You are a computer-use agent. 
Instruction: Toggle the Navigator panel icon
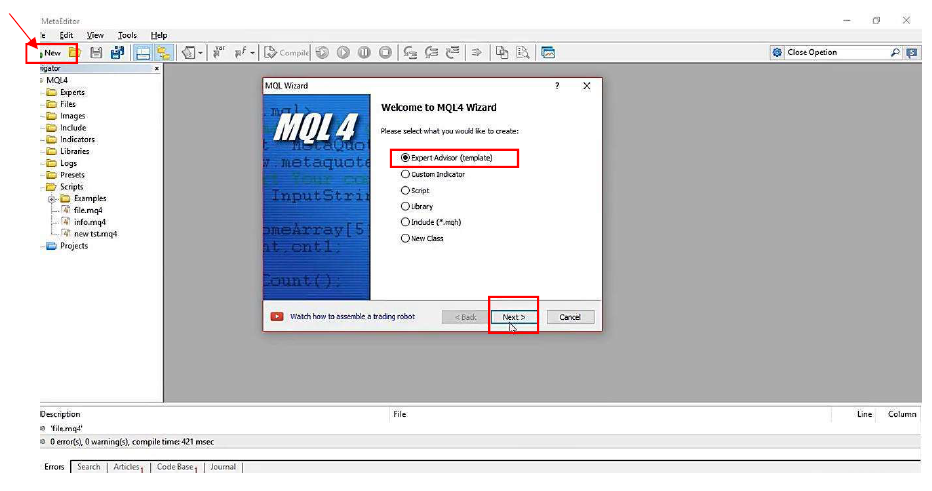163,53
